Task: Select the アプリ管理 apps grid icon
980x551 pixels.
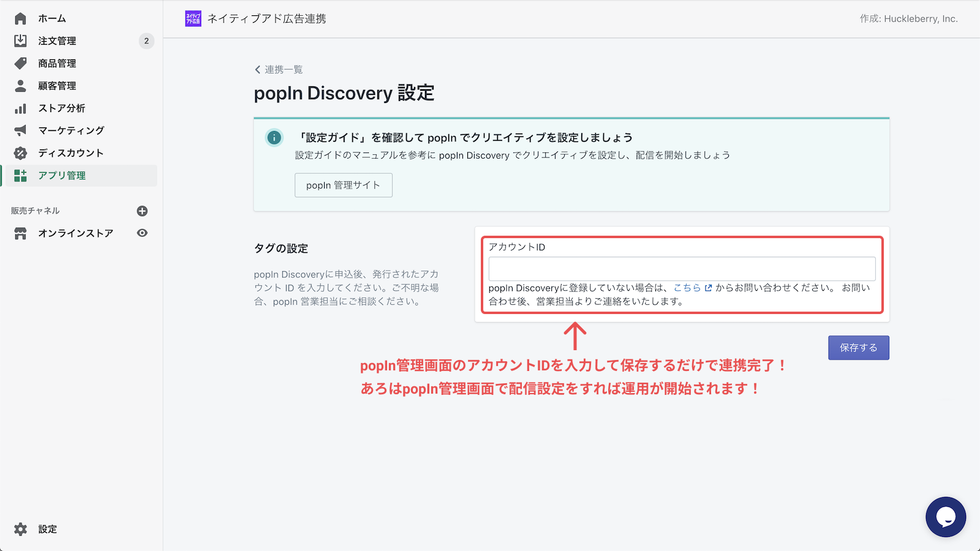Action: point(21,175)
